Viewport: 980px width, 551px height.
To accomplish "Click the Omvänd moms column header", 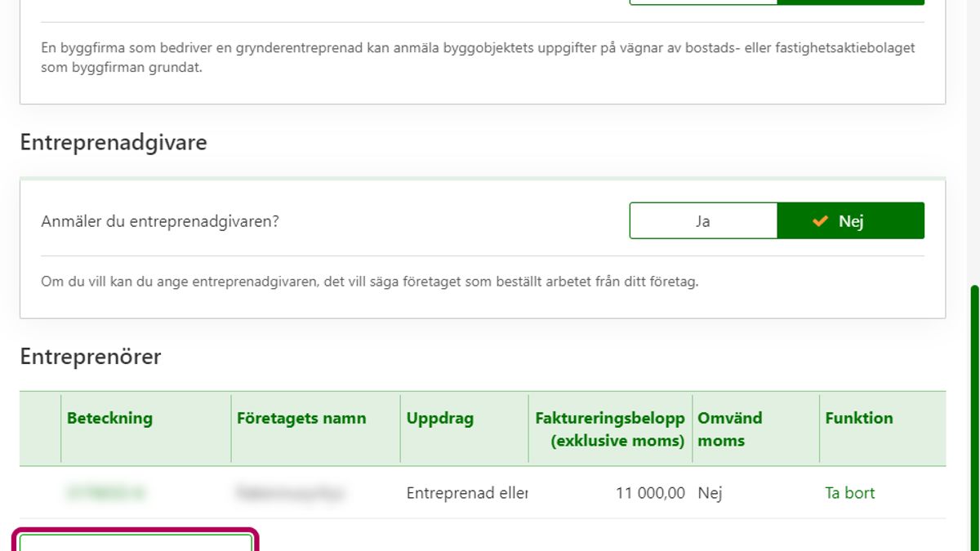I will click(729, 429).
